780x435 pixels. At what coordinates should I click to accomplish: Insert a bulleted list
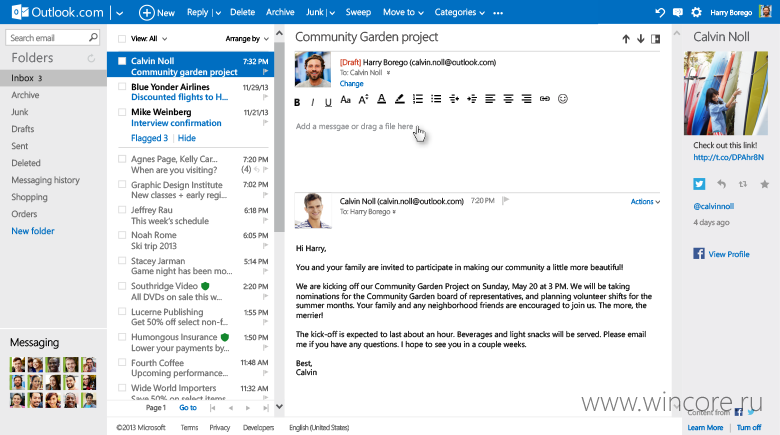click(436, 99)
